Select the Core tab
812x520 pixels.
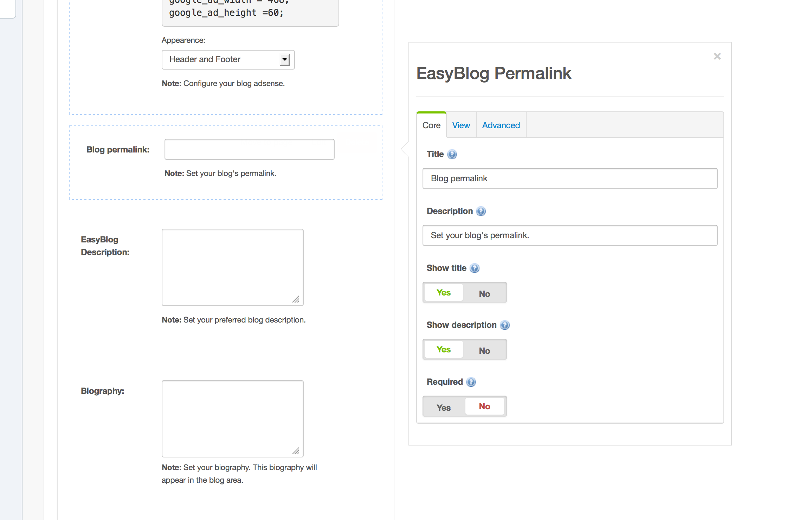tap(431, 125)
